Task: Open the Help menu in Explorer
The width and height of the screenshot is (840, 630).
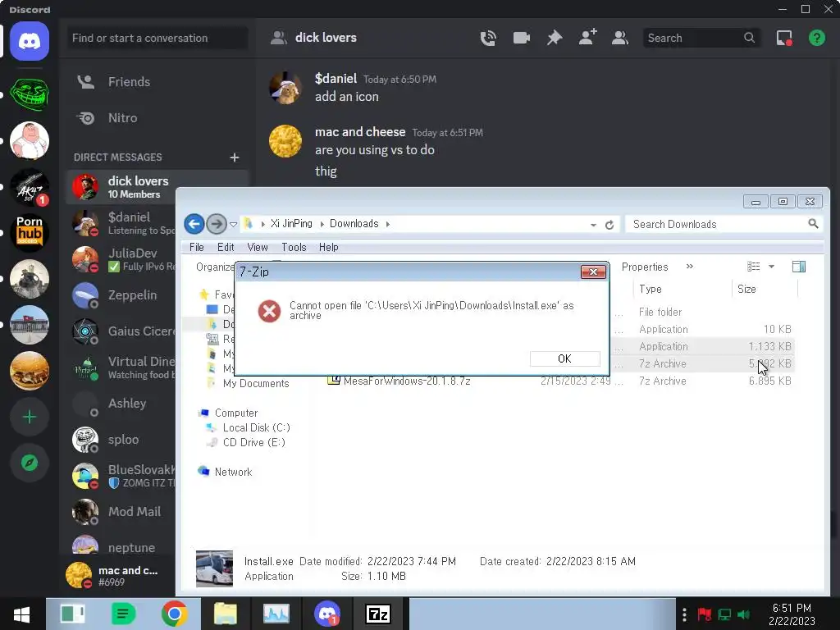Action: 328,248
